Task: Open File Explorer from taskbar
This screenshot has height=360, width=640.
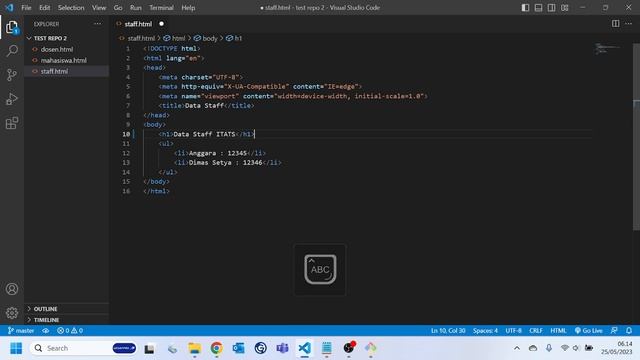Action: [194, 348]
